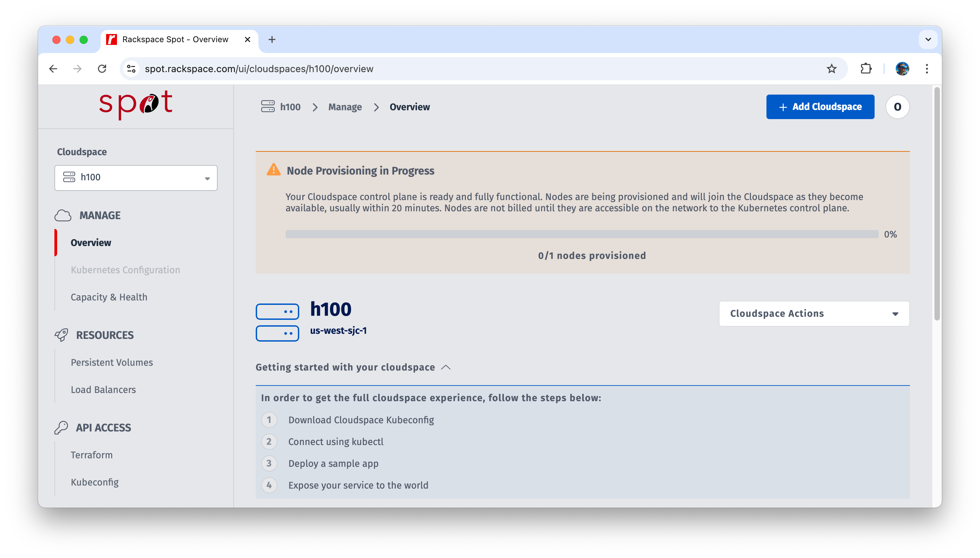Drag the node provisioning progress bar

coord(583,234)
